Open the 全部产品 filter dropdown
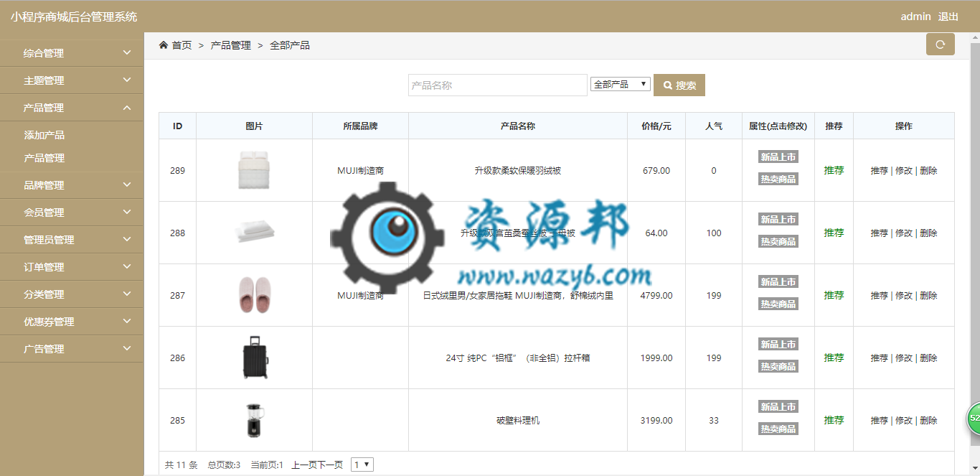 (621, 84)
